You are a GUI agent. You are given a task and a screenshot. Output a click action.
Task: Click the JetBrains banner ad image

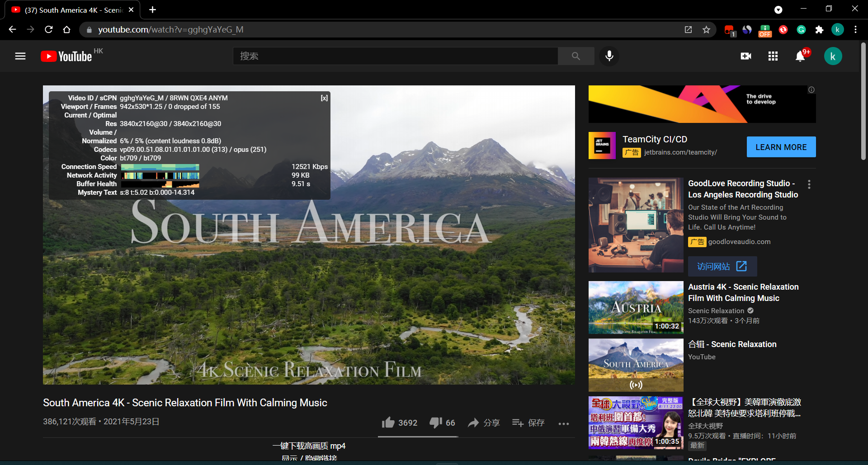pos(702,104)
